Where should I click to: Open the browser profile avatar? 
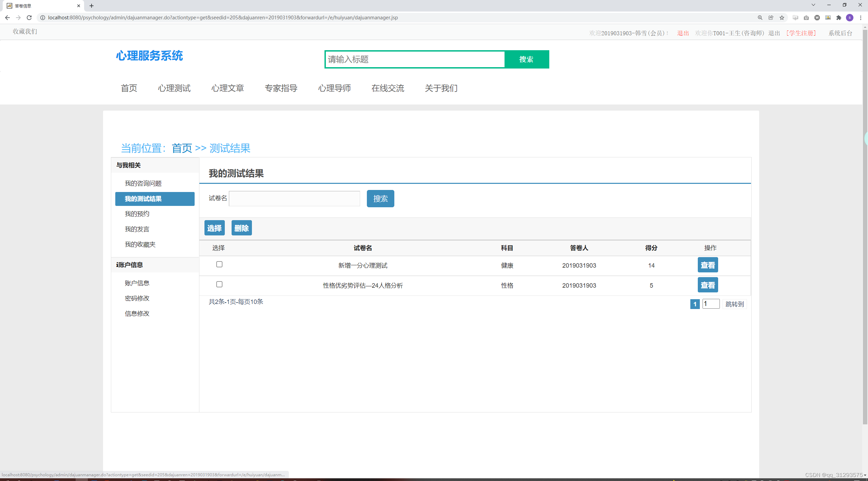[x=850, y=18]
